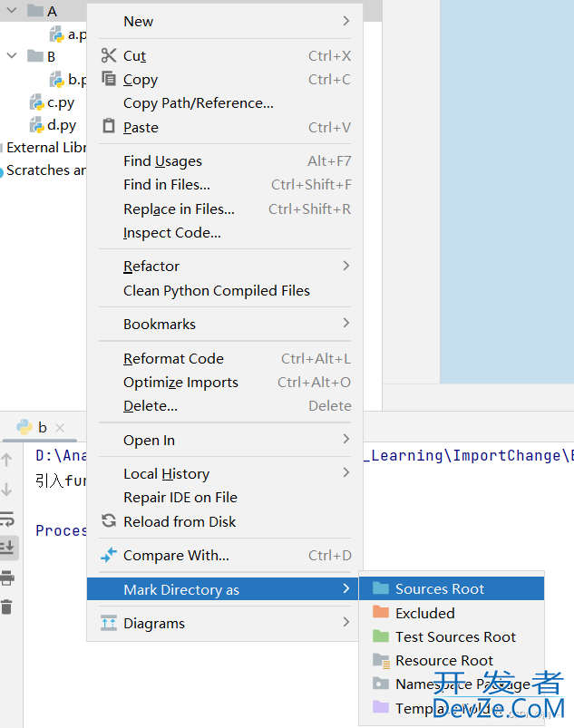Click the Namespace Package folder icon
The height and width of the screenshot is (728, 574).
pos(381,683)
